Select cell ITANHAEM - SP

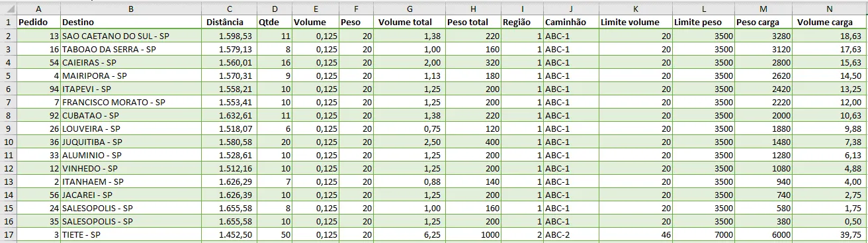(x=132, y=181)
